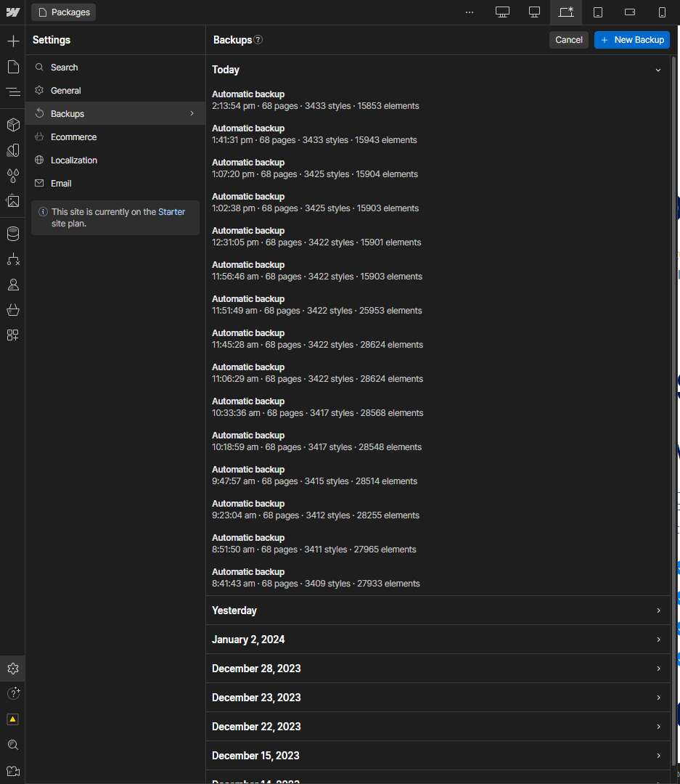Open the Add elements panel
The width and height of the screenshot is (680, 784).
tap(13, 41)
